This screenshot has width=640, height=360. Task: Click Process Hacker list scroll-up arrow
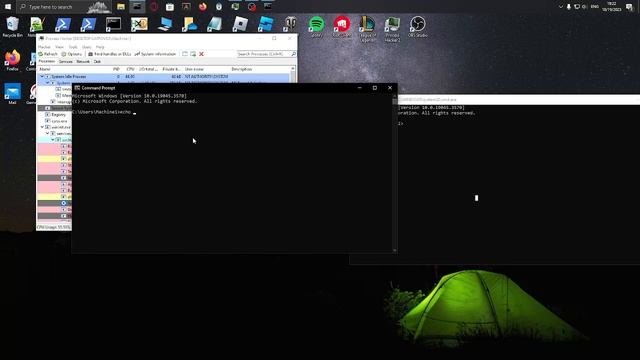293,69
